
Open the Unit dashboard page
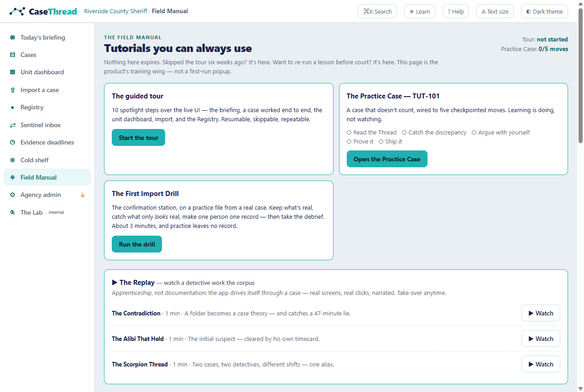[47, 72]
